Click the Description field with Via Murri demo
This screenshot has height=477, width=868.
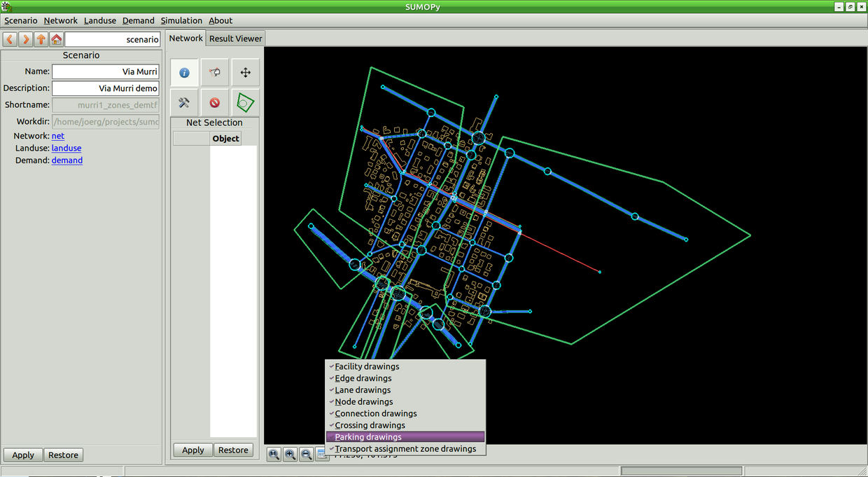[106, 88]
